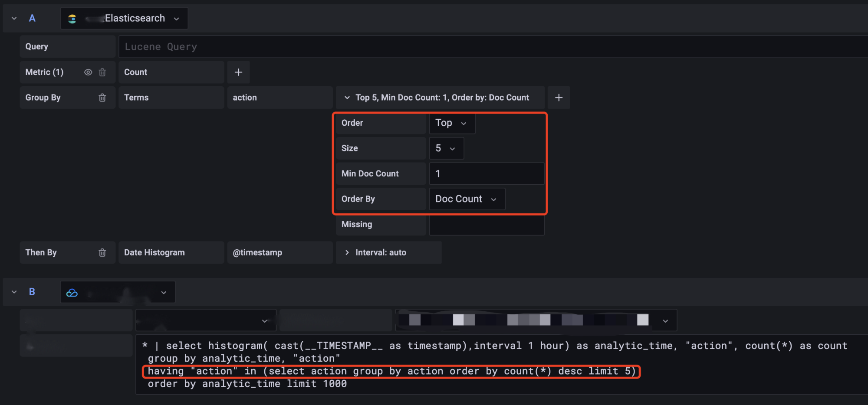Select the @timestamp field selector
Image resolution: width=868 pixels, height=405 pixels.
(280, 252)
